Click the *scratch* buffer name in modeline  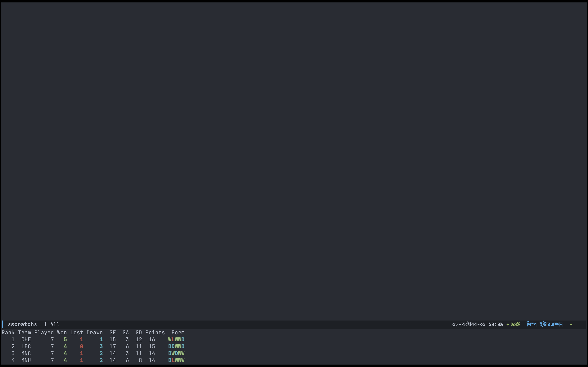tap(22, 325)
